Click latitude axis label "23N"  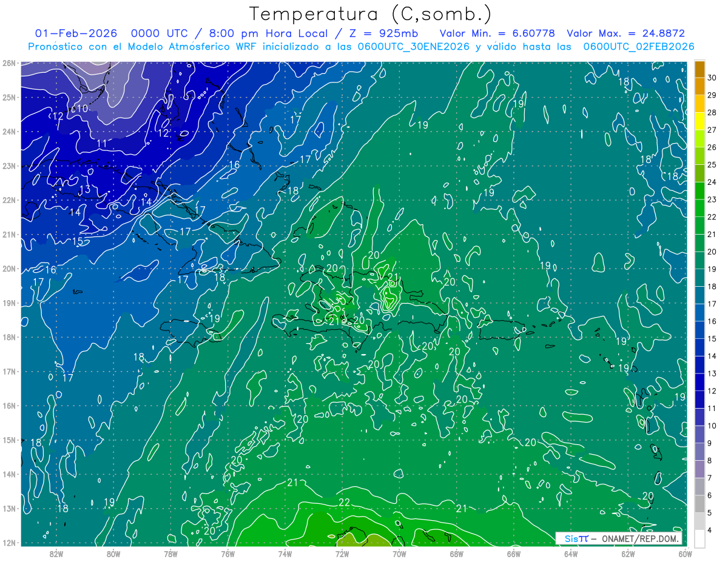point(9,166)
